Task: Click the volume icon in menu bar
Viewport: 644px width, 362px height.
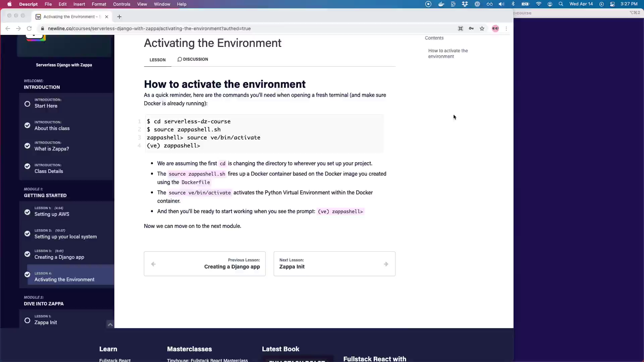Action: click(x=501, y=4)
